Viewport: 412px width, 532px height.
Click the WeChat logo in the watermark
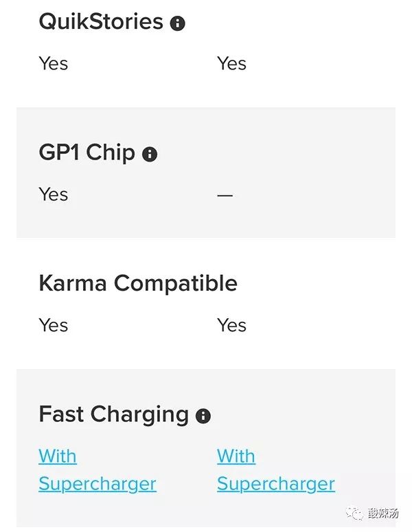pos(357,513)
